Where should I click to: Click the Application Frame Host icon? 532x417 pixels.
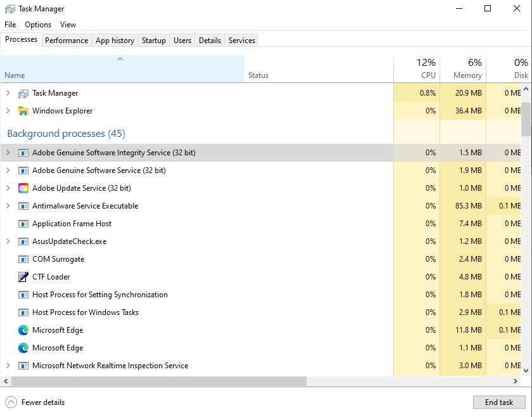pyautogui.click(x=23, y=224)
